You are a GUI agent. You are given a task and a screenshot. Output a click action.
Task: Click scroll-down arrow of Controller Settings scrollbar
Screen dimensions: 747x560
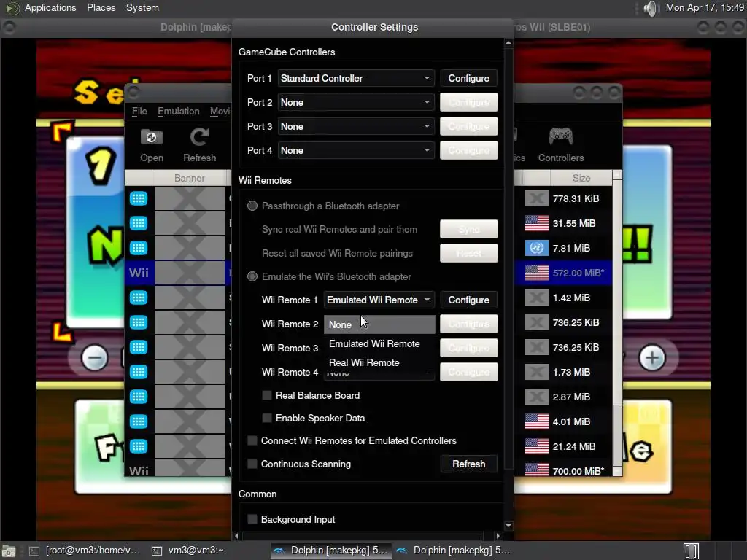(508, 526)
